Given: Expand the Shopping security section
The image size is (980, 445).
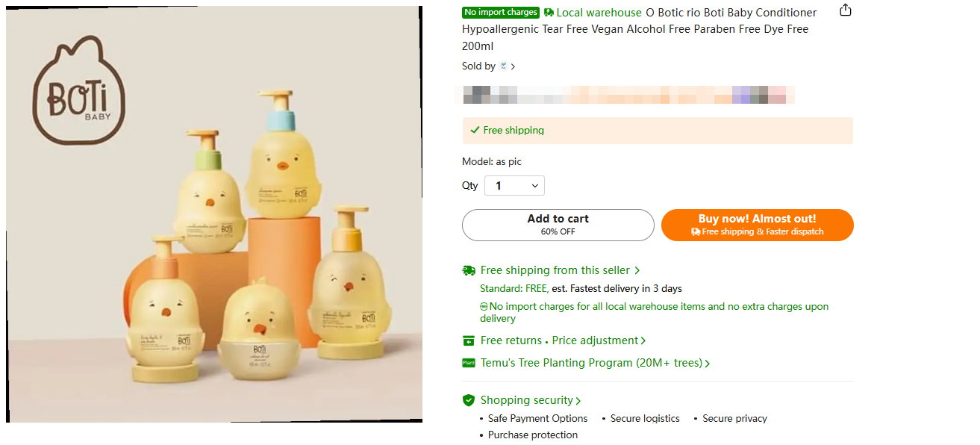Looking at the screenshot, I should coord(579,399).
